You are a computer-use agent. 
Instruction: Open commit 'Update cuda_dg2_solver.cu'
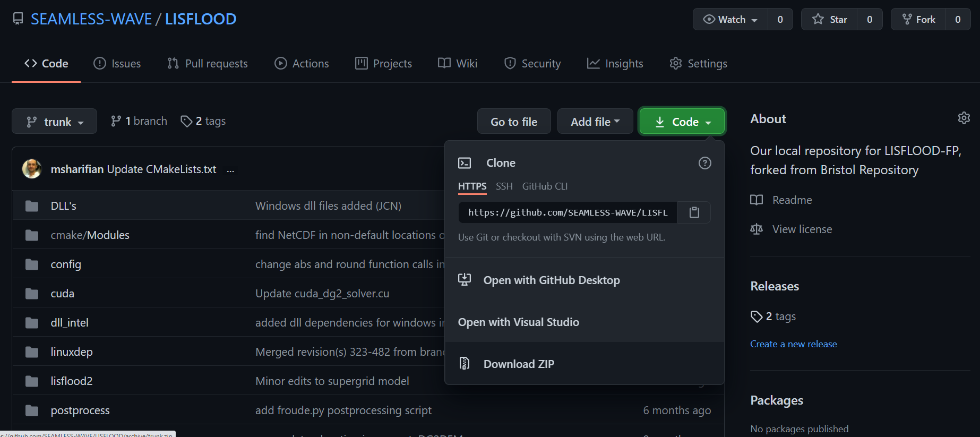pos(322,293)
